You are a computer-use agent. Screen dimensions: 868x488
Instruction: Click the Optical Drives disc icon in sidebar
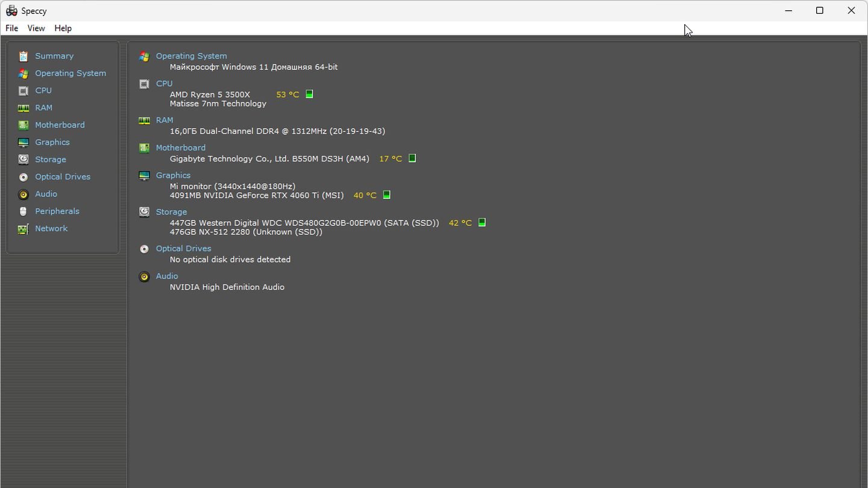coord(23,177)
